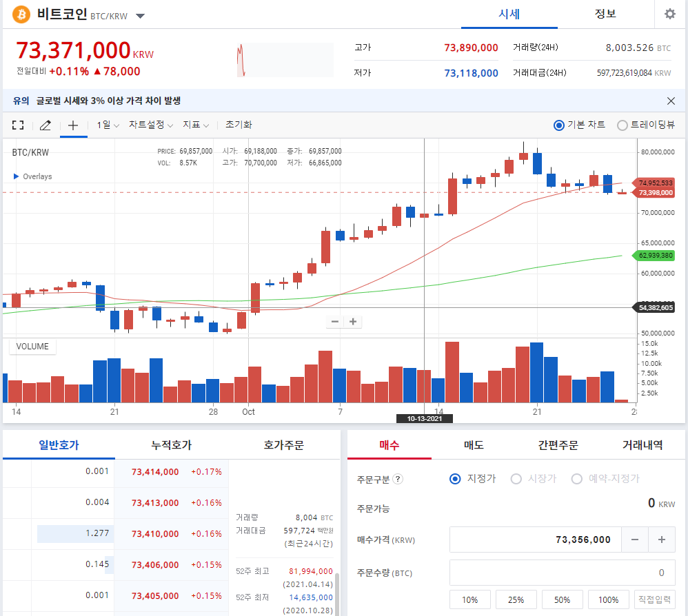Viewport: 688px width, 616px height.
Task: Open the 1일 interval dropdown
Action: tap(108, 125)
